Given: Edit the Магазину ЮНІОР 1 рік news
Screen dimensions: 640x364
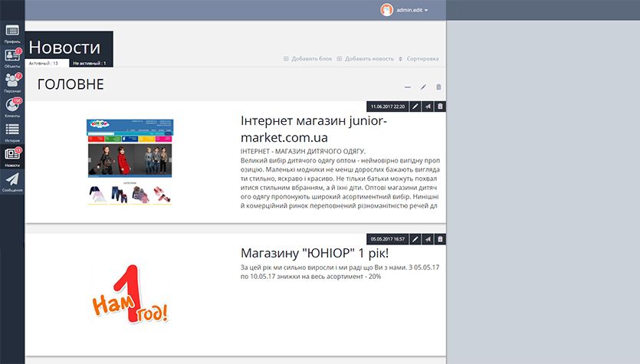Looking at the screenshot, I should [x=415, y=239].
